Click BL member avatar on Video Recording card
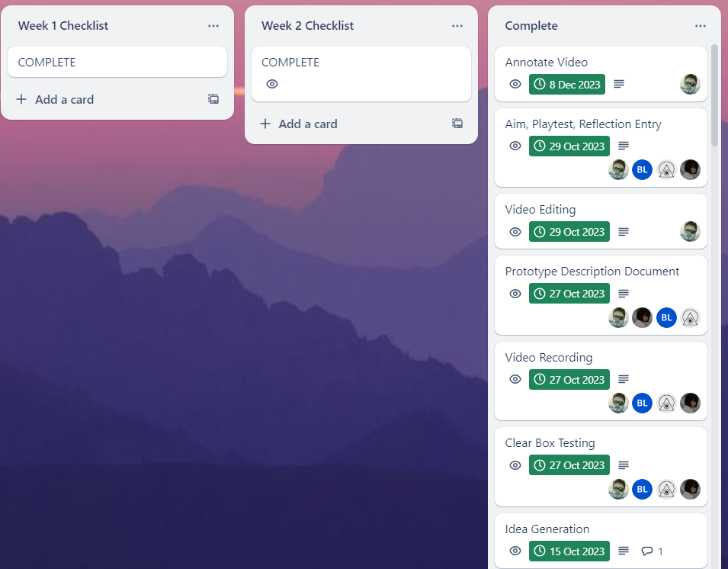The height and width of the screenshot is (569, 728). coord(642,403)
